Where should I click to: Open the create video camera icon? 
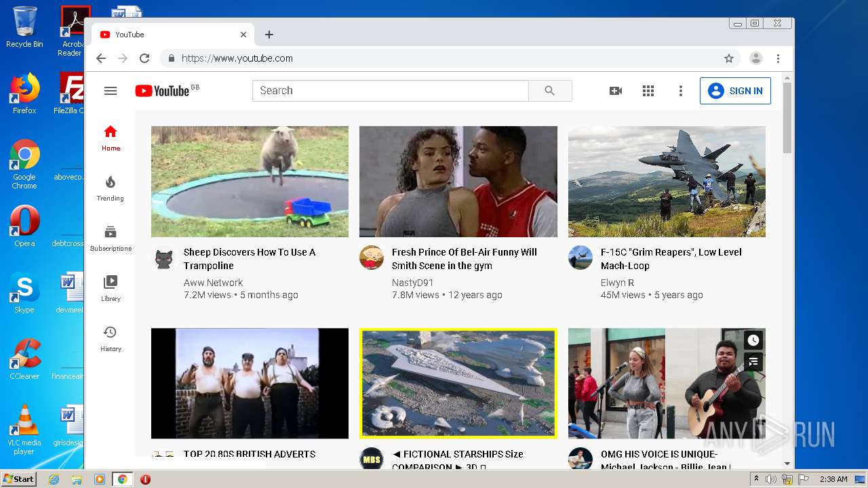point(616,91)
